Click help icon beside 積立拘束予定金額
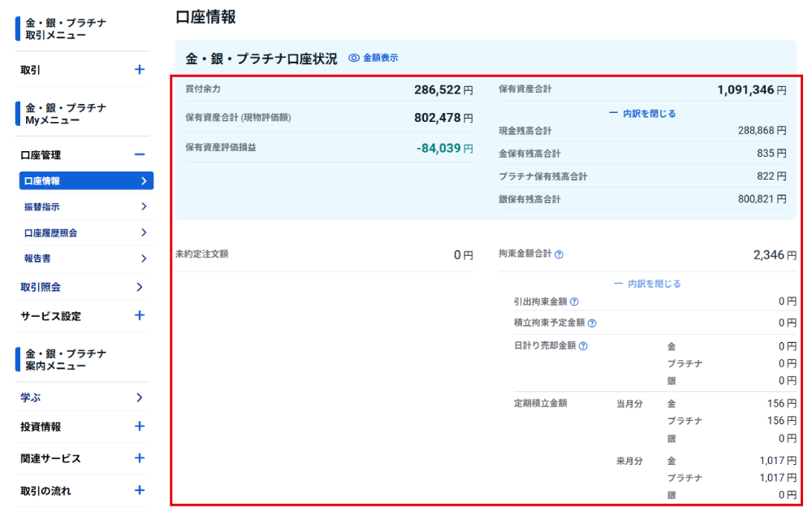The height and width of the screenshot is (508, 812). [592, 323]
